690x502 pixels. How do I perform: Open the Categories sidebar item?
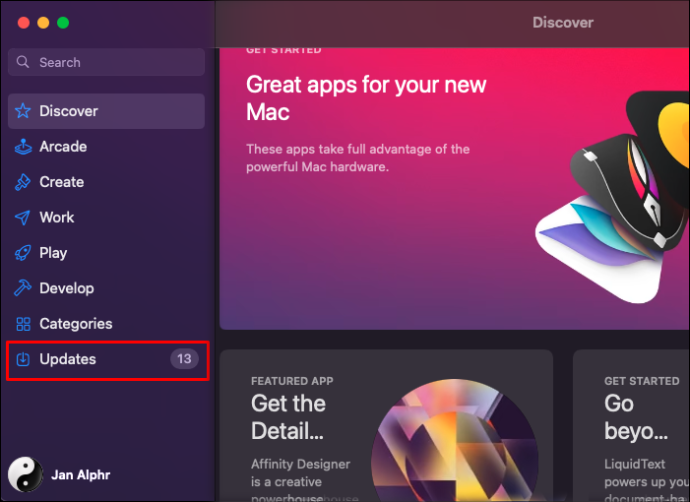(106, 324)
